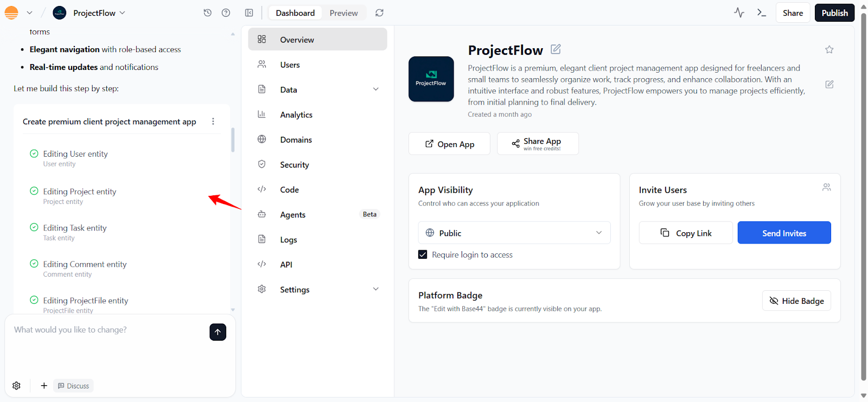Click the refresh preview icon
This screenshot has height=402, width=868.
point(380,13)
